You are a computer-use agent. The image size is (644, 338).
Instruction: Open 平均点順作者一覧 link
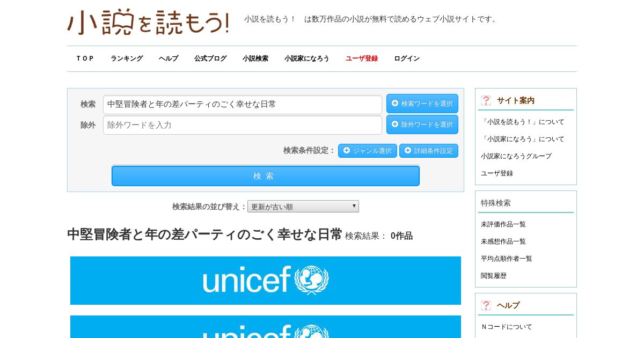pyautogui.click(x=507, y=259)
